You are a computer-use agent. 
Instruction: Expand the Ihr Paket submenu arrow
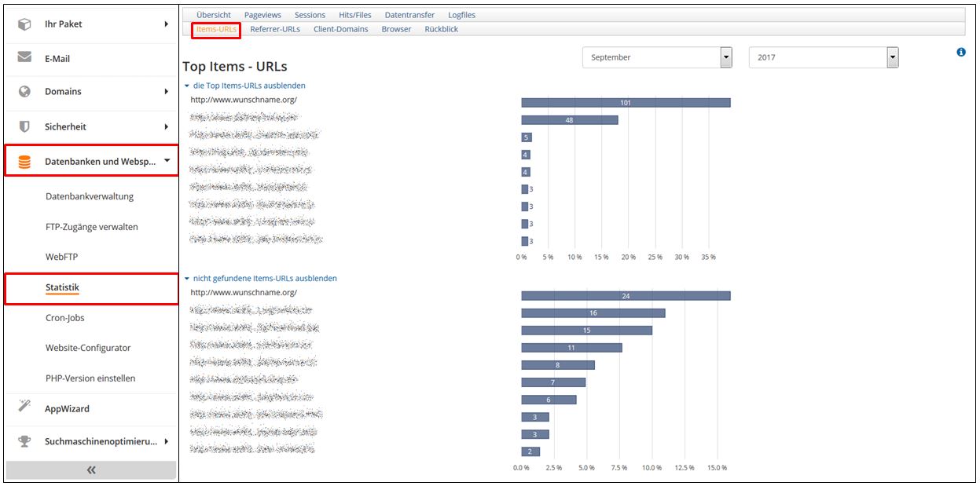tap(167, 24)
